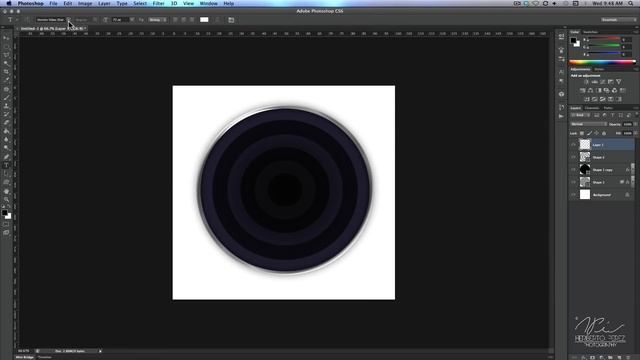Hide the Shape 1 copy layer
Image resolution: width=640 pixels, height=360 pixels.
click(573, 170)
